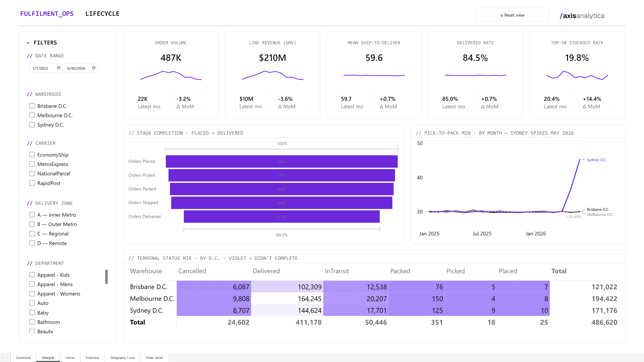The height and width of the screenshot is (362, 644).
Task: Toggle the Baby department filter
Action: pyautogui.click(x=32, y=313)
